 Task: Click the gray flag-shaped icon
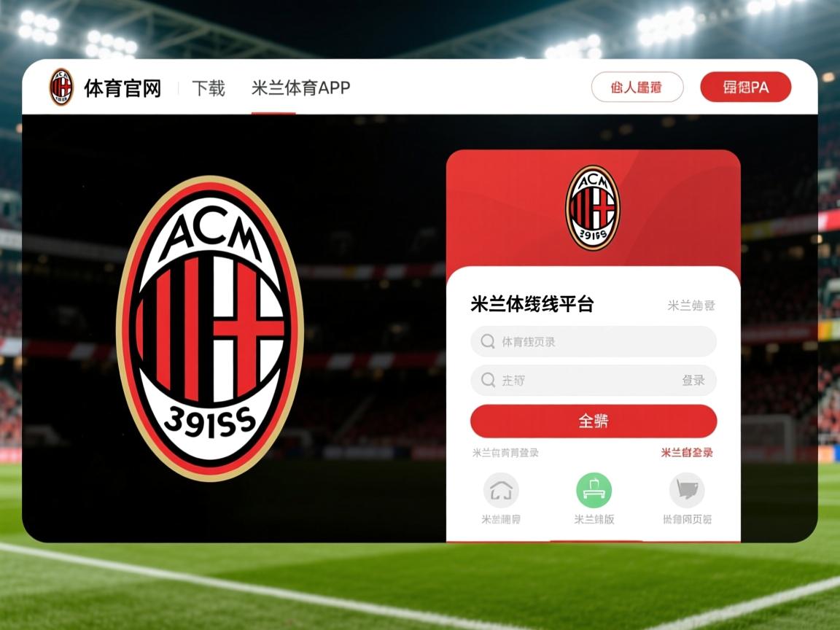point(687,490)
